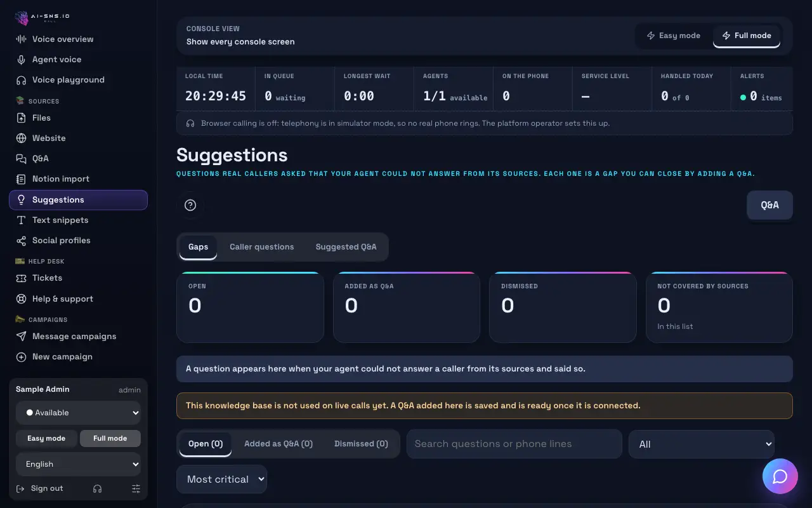This screenshot has height=508, width=812.
Task: Switch to the Suggested Q&A tab
Action: 346,247
